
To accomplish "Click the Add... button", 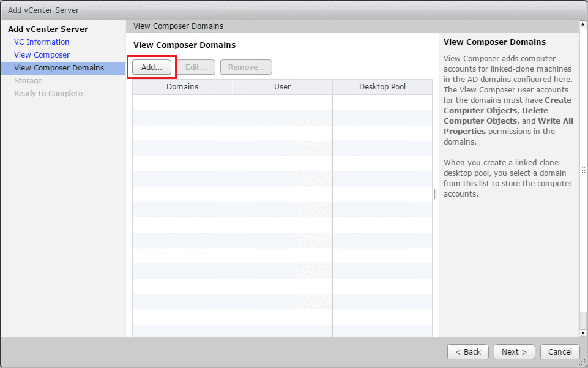I will [x=152, y=67].
